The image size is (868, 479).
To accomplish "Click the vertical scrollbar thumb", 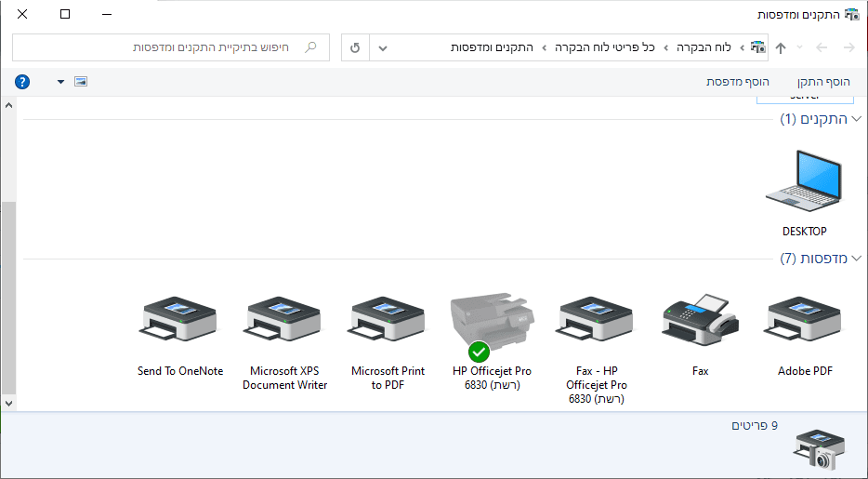I will 9,298.
